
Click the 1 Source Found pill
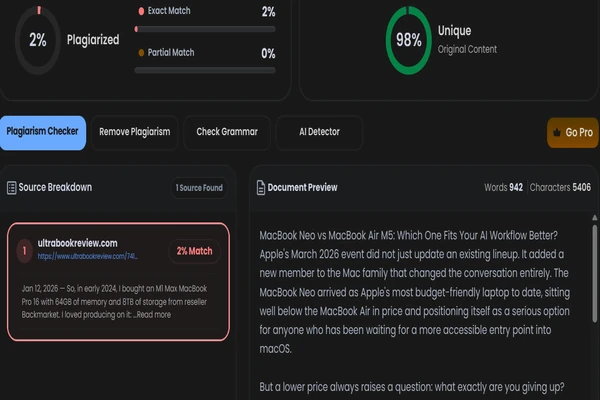(199, 188)
